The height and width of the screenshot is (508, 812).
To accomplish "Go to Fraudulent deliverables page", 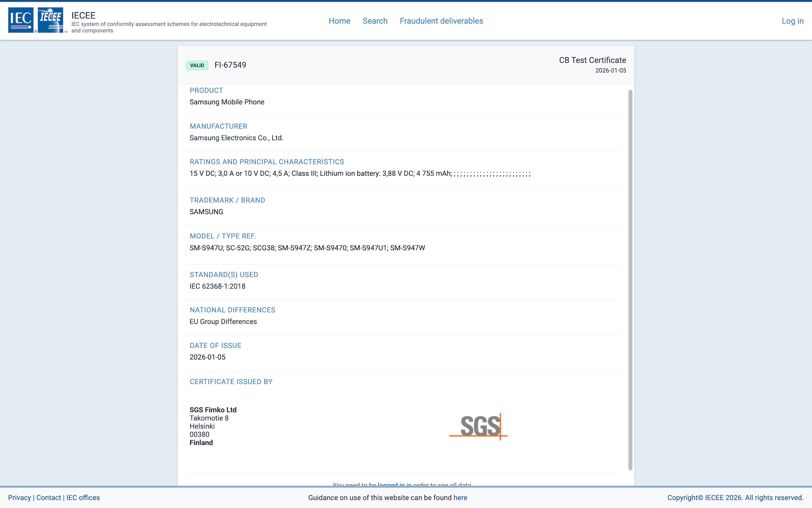I will tap(441, 21).
